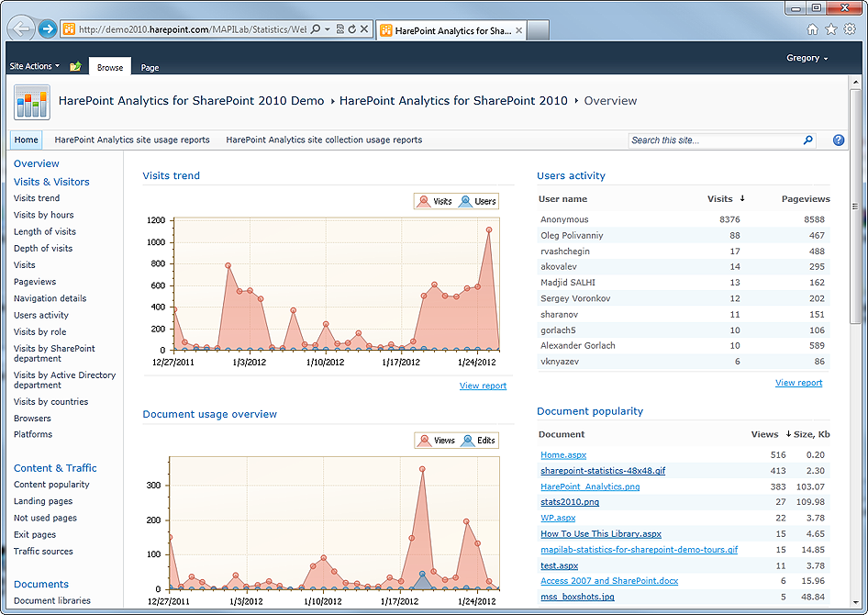Open the address bar search dropdown arrow
Viewport: 868px width, 615px height.
328,29
